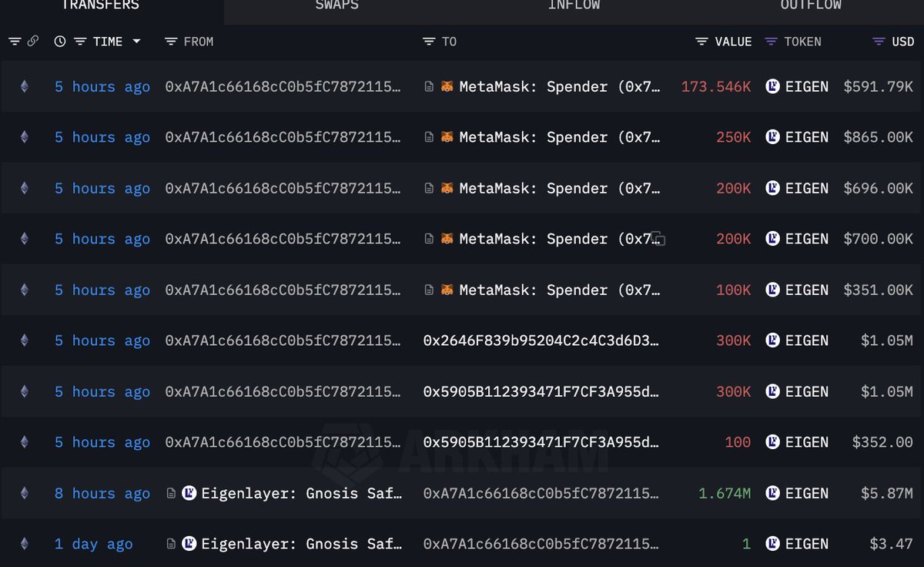Open the TOKEN column filter
The height and width of the screenshot is (567, 924).
(x=771, y=42)
